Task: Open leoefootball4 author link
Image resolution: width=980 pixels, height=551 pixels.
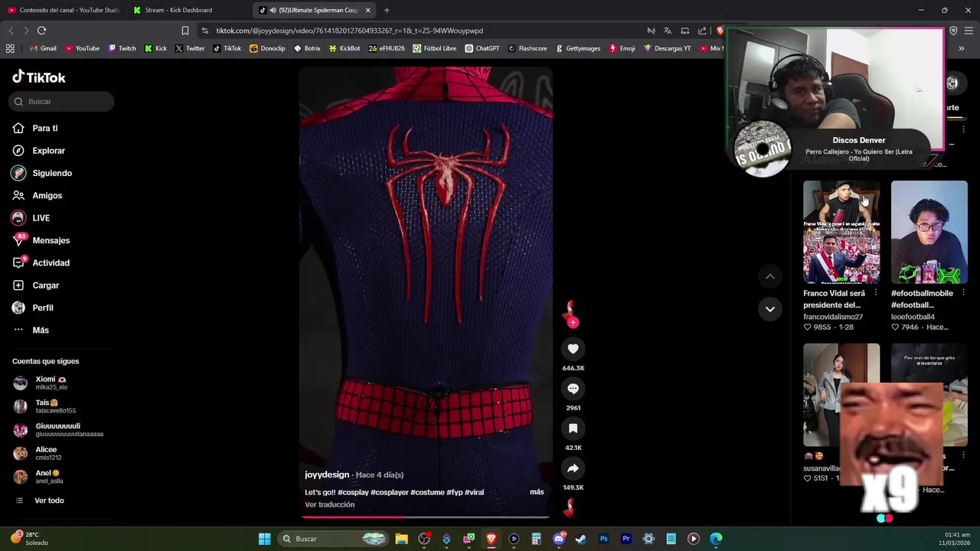Action: 913,317
